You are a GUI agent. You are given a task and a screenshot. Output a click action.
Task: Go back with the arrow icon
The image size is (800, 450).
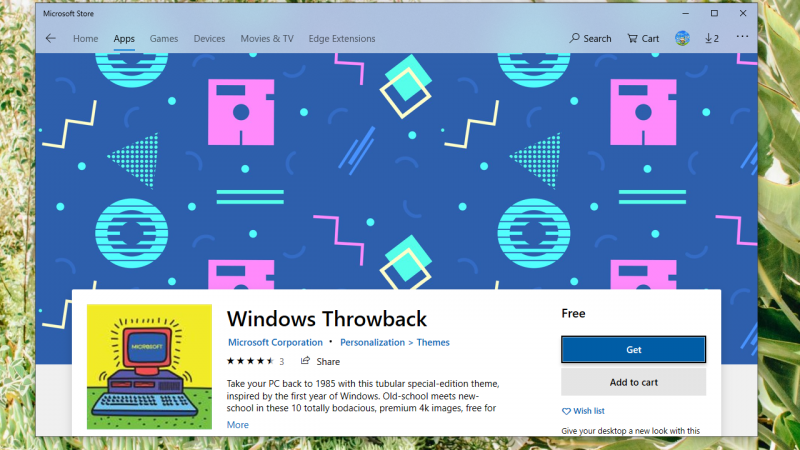pos(51,38)
